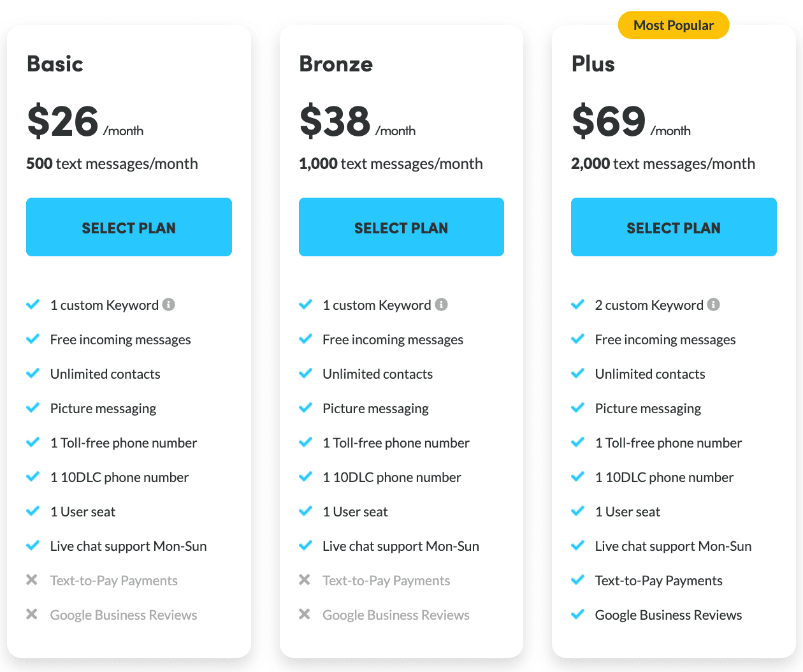803x672 pixels.
Task: Click checkmark beside Plus Text-to-Pay Payments
Action: [x=578, y=580]
